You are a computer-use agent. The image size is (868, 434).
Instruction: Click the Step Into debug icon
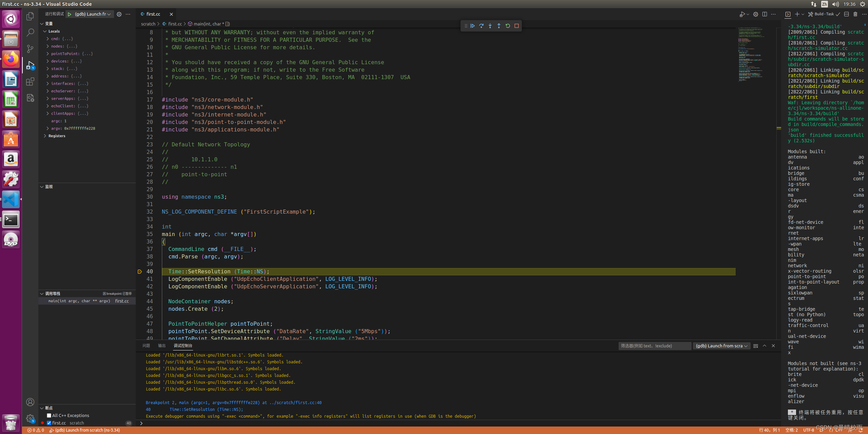tap(490, 26)
